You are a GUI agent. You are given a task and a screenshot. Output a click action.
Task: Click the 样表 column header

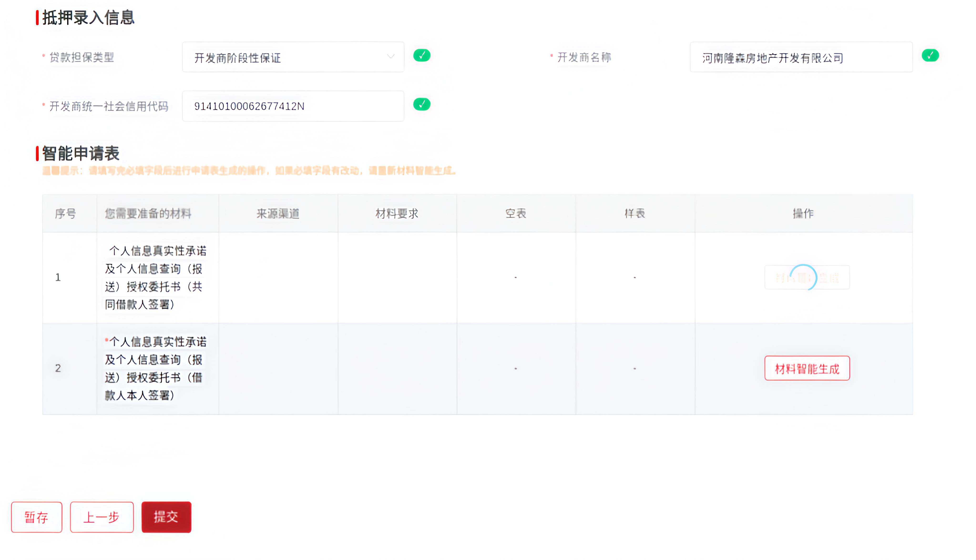coord(635,213)
